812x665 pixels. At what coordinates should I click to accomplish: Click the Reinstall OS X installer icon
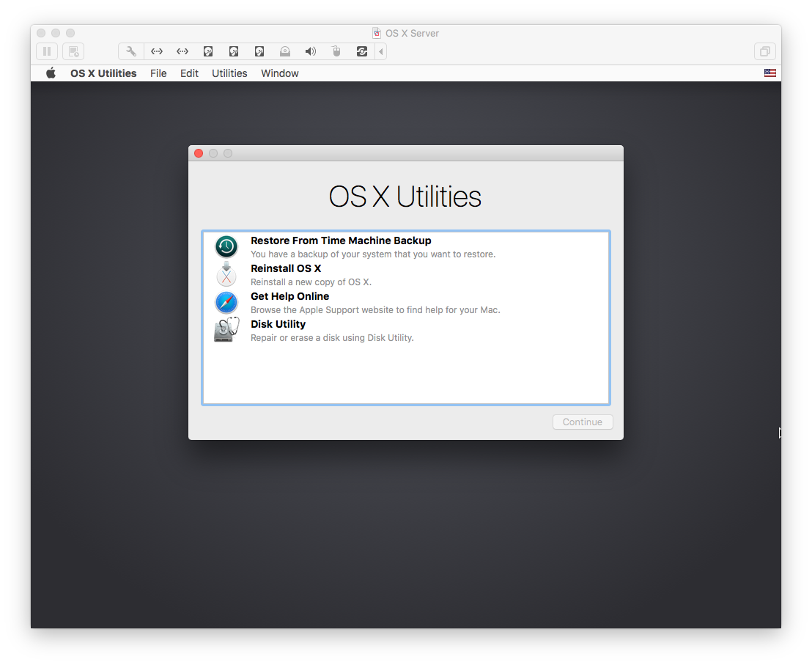coord(226,274)
